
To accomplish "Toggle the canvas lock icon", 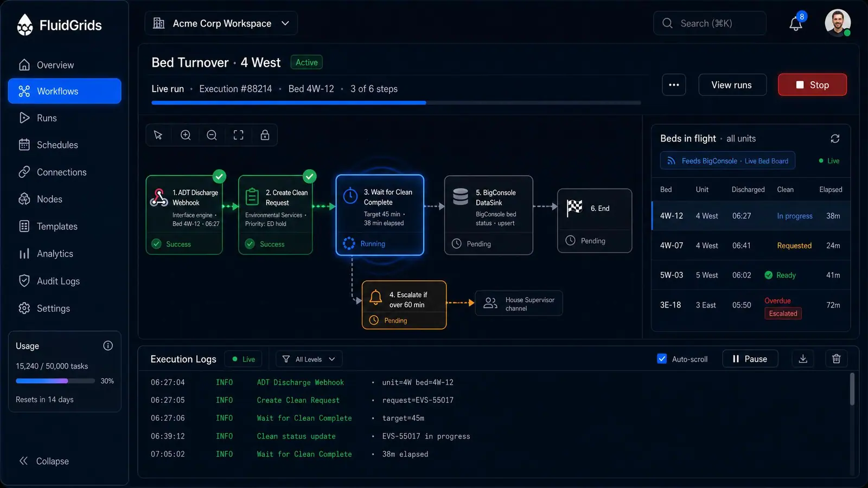I will (265, 135).
